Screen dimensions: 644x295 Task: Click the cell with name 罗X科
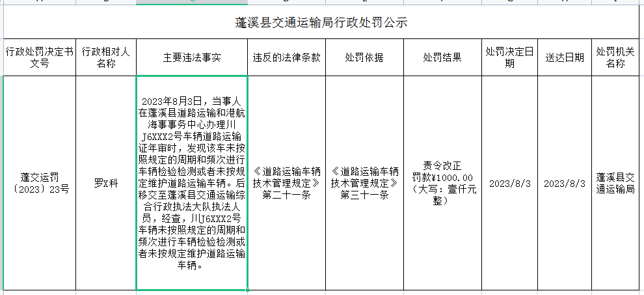point(106,183)
